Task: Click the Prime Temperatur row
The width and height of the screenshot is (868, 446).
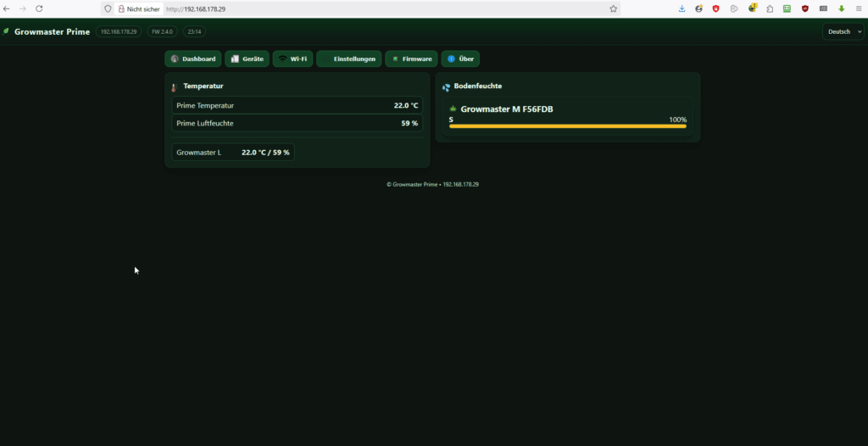Action: [298, 105]
